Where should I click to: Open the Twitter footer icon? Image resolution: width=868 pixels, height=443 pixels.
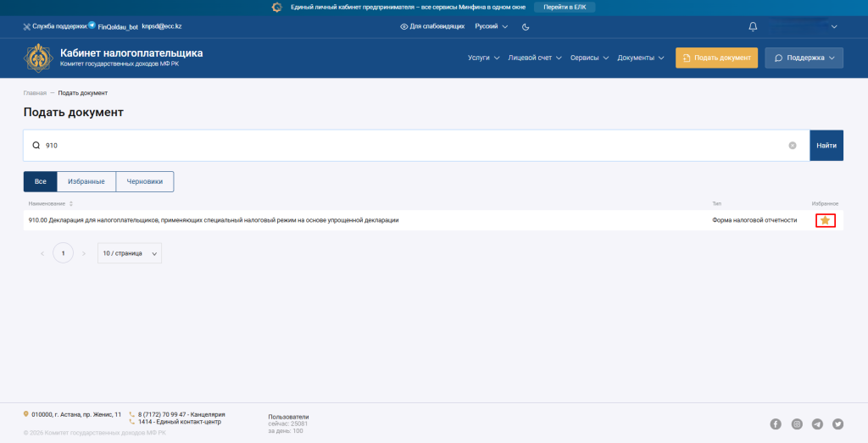point(838,424)
